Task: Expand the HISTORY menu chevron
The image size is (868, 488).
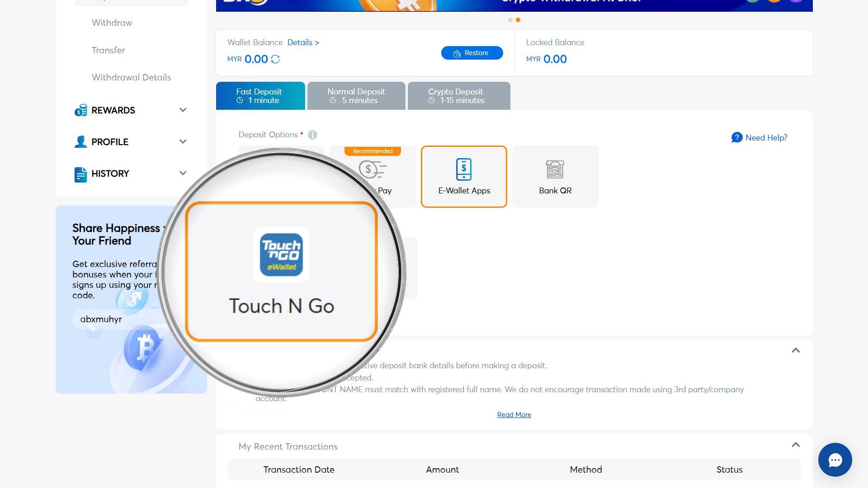Action: click(183, 173)
